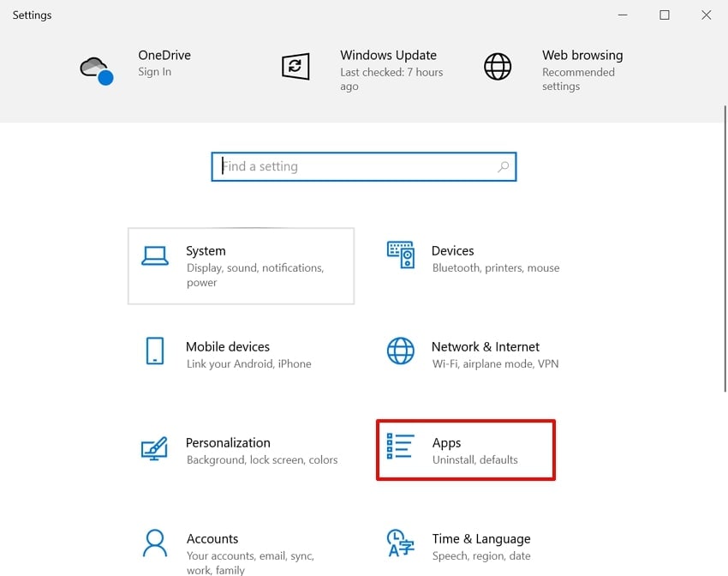Viewport: 728px width, 576px height.
Task: Click the Personalization pencil icon
Action: pyautogui.click(x=155, y=448)
